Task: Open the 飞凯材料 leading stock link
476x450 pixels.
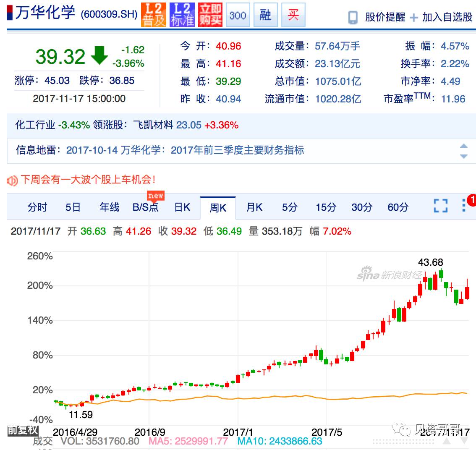Action: (153, 125)
